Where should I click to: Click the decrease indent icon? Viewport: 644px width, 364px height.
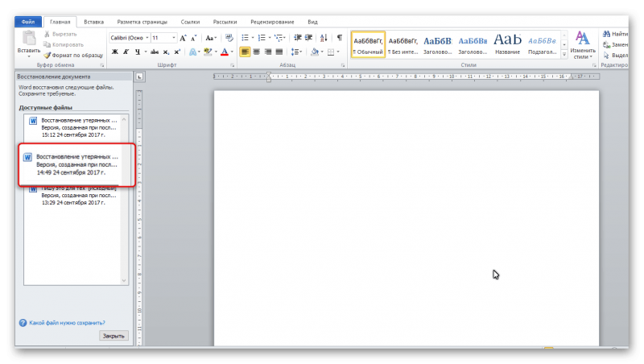298,38
